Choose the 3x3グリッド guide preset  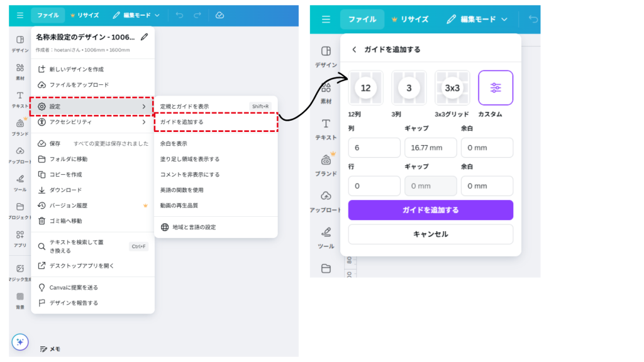pyautogui.click(x=452, y=88)
